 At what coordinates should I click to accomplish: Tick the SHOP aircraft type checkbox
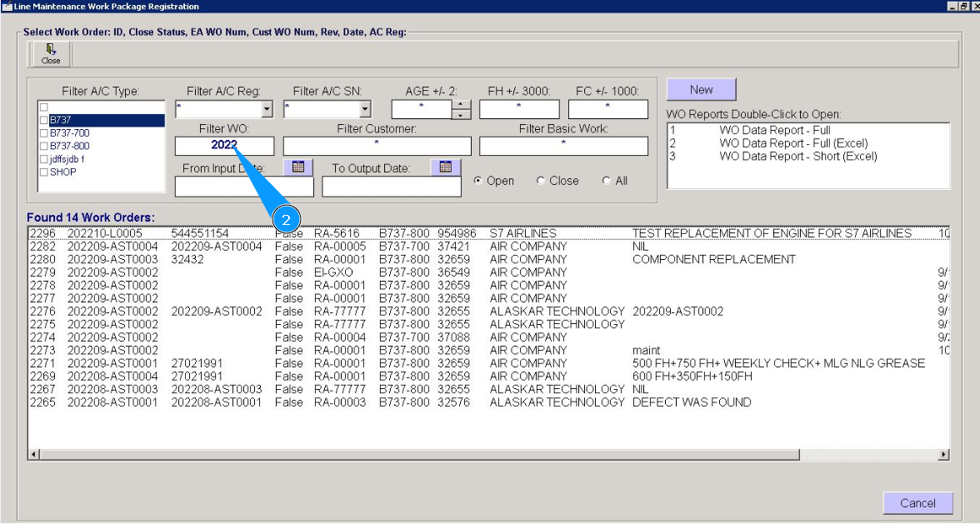tap(43, 172)
